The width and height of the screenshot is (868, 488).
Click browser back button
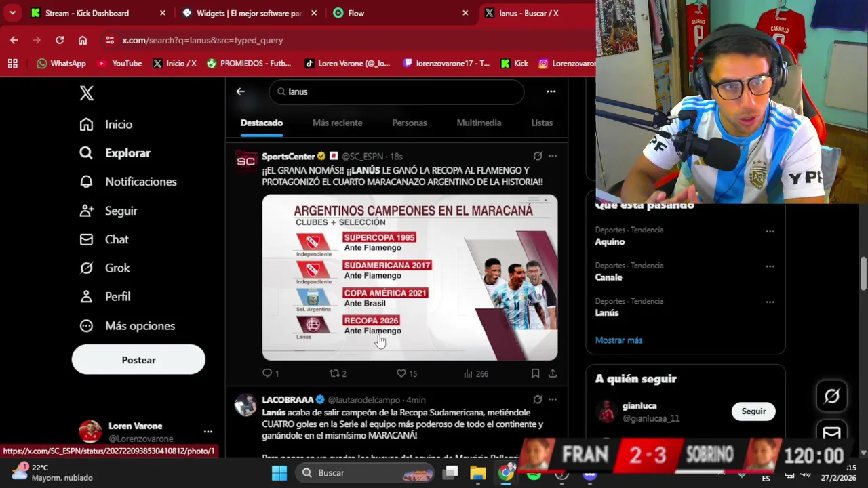click(14, 40)
